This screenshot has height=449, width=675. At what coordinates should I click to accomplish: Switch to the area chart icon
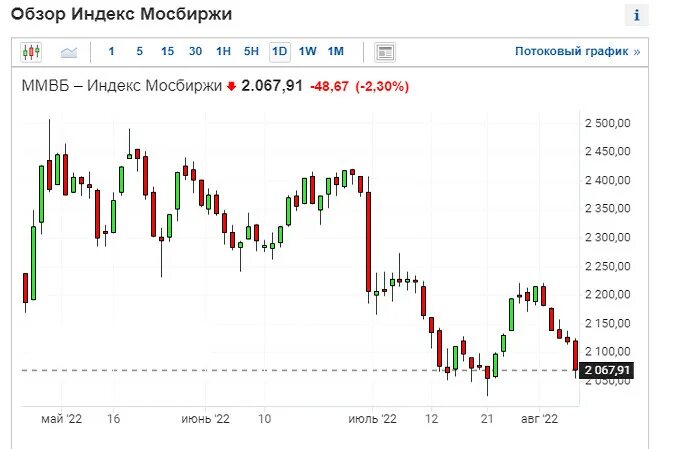click(x=69, y=53)
